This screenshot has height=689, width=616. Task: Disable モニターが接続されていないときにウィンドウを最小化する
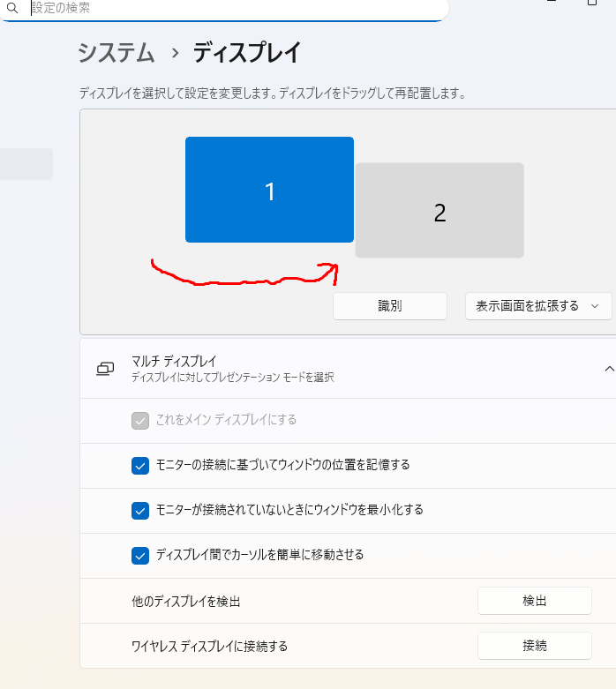pyautogui.click(x=140, y=511)
